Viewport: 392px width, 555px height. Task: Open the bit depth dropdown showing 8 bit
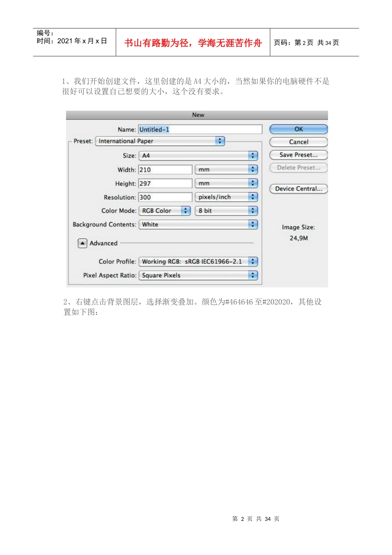pos(226,211)
